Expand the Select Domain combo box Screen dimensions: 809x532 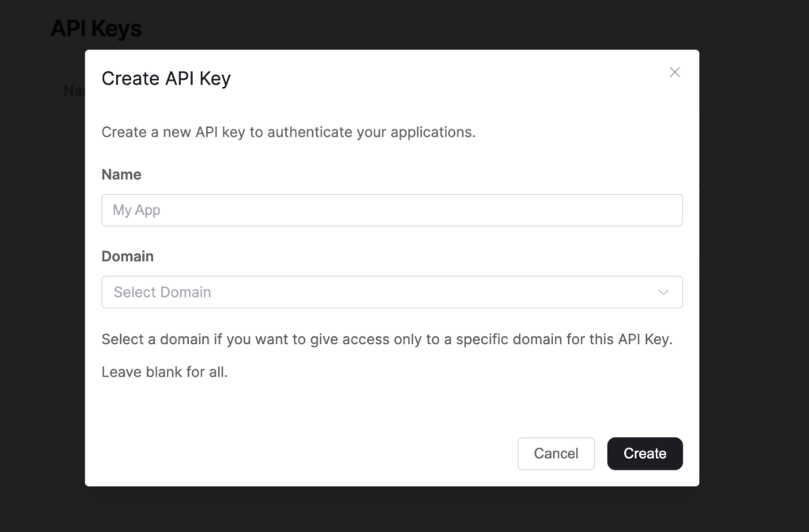[x=392, y=292]
